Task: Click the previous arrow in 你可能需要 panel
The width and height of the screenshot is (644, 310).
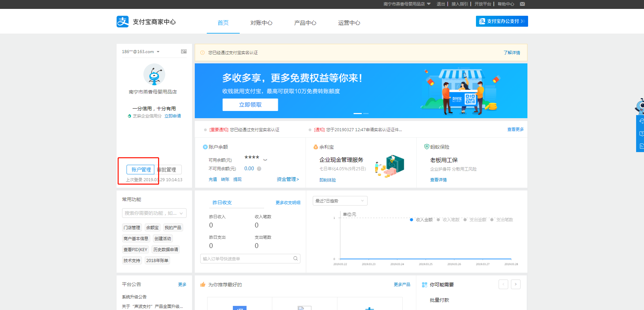Action: coord(503,284)
